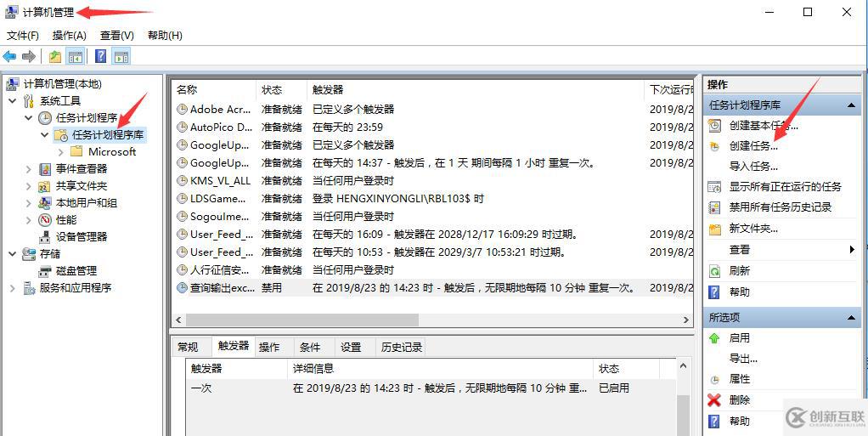
Task: Expand the Microsoft folder arrow
Action: (x=61, y=152)
